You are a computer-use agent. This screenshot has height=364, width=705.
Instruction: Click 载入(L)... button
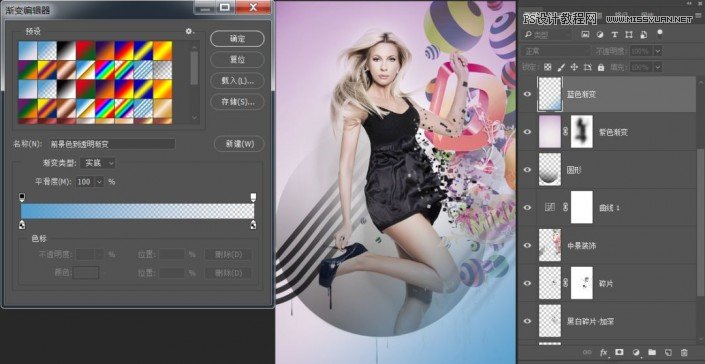[237, 80]
